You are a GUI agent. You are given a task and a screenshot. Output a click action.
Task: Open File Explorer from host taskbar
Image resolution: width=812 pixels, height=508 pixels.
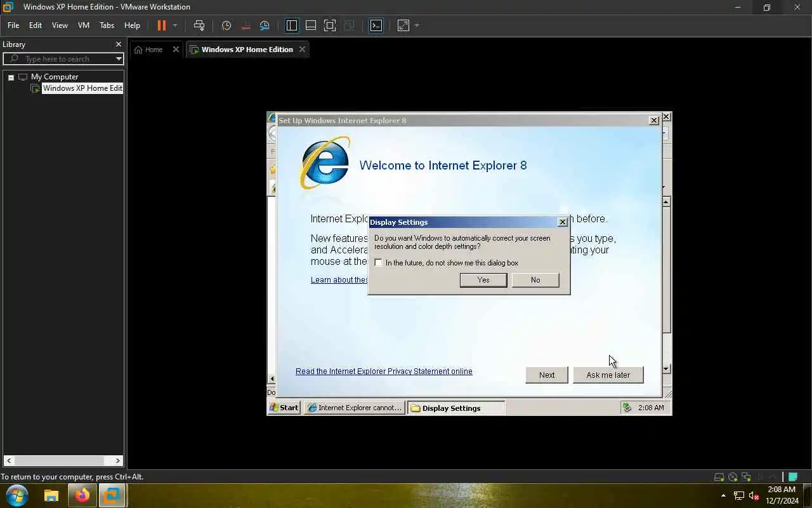pyautogui.click(x=51, y=495)
